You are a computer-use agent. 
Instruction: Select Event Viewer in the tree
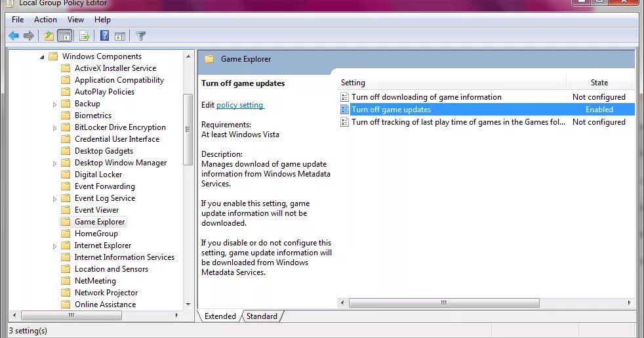point(96,210)
